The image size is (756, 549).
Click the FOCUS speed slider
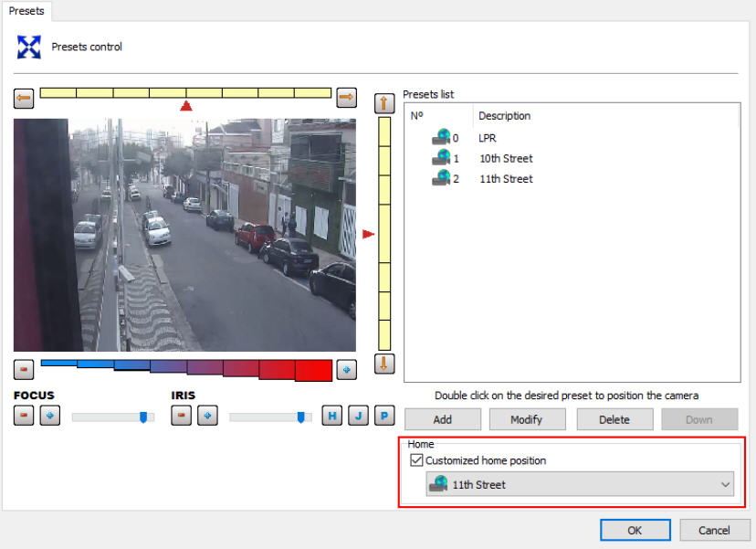pyautogui.click(x=113, y=417)
